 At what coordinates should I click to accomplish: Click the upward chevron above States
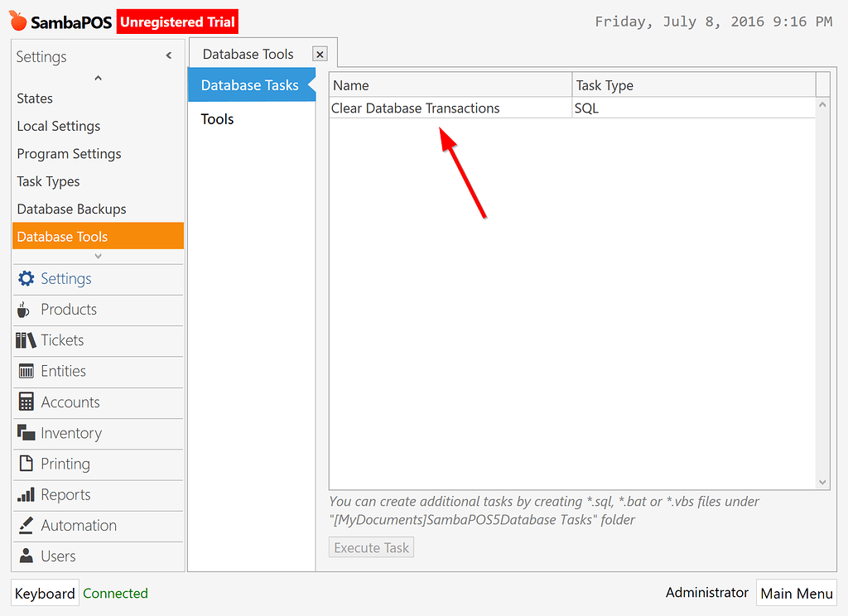click(x=97, y=78)
